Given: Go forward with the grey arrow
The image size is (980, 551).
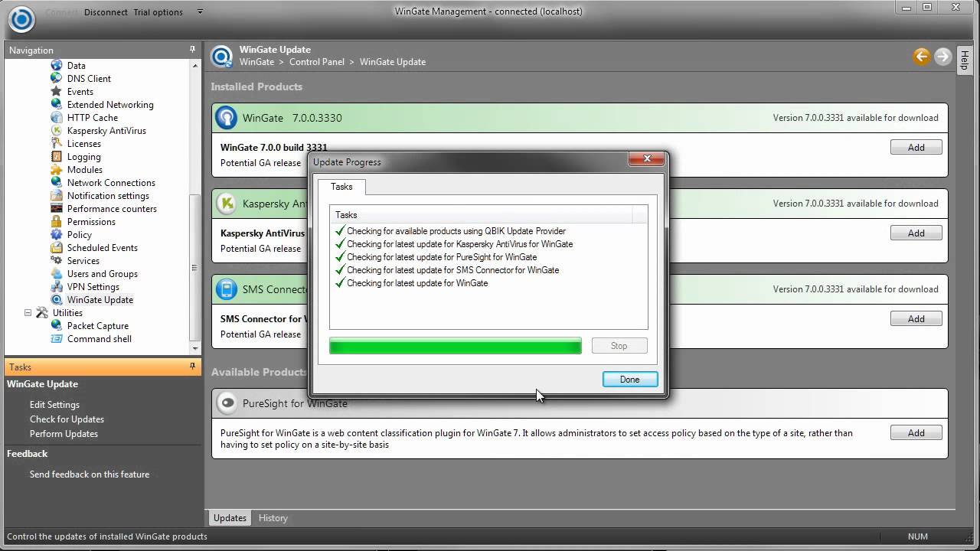Looking at the screenshot, I should click(x=942, y=56).
